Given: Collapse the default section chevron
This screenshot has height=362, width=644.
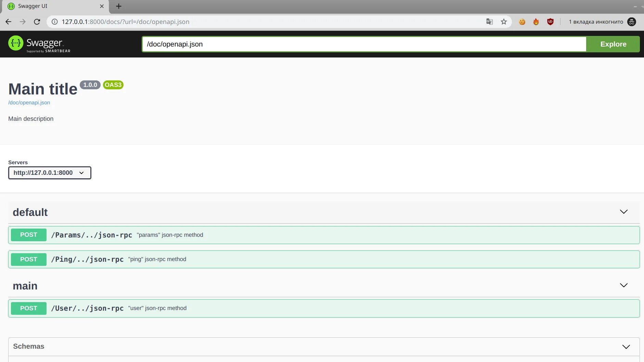Looking at the screenshot, I should 623,212.
